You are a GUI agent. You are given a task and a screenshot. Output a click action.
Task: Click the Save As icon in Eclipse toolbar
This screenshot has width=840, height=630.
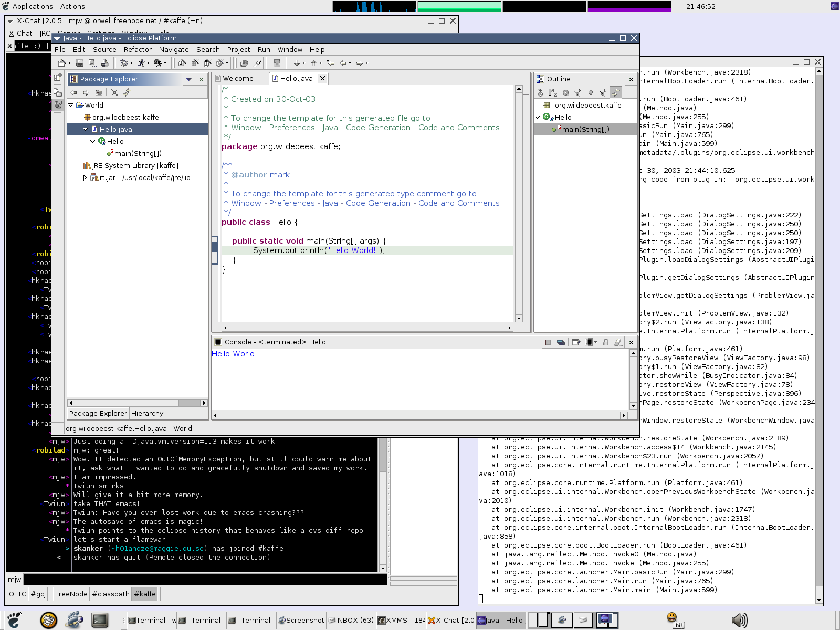coord(92,63)
